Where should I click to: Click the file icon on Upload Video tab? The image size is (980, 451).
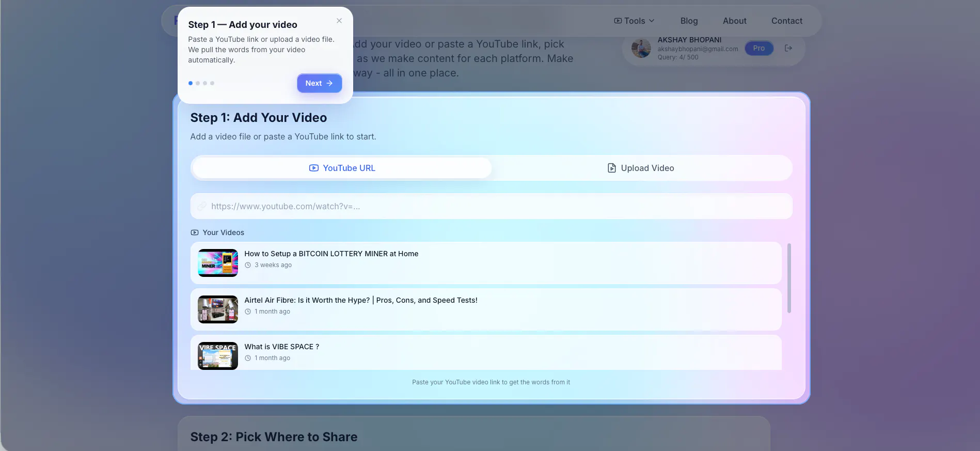click(x=612, y=168)
